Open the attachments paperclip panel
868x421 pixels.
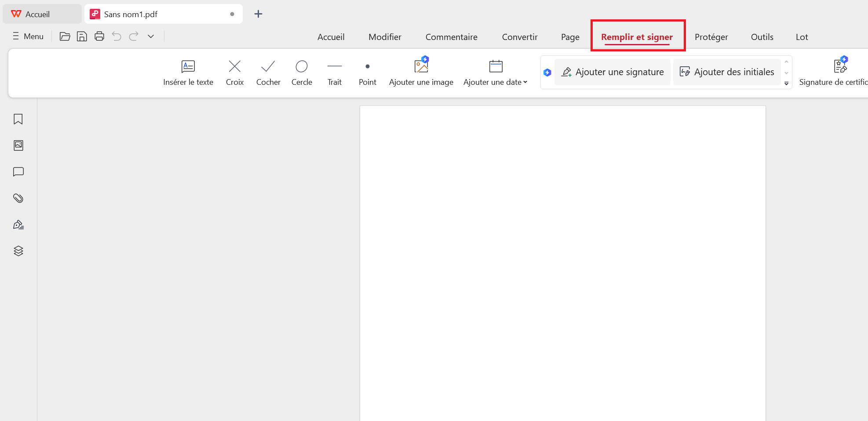click(18, 198)
